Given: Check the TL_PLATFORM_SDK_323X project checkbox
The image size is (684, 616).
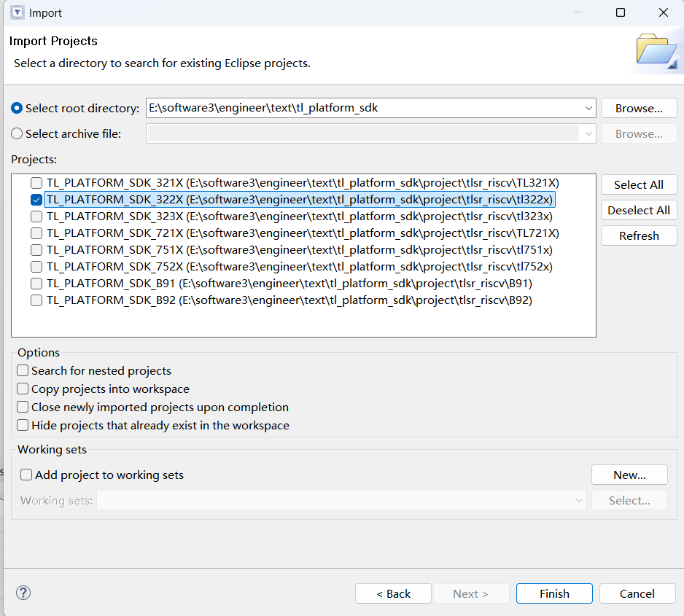Looking at the screenshot, I should click(36, 217).
